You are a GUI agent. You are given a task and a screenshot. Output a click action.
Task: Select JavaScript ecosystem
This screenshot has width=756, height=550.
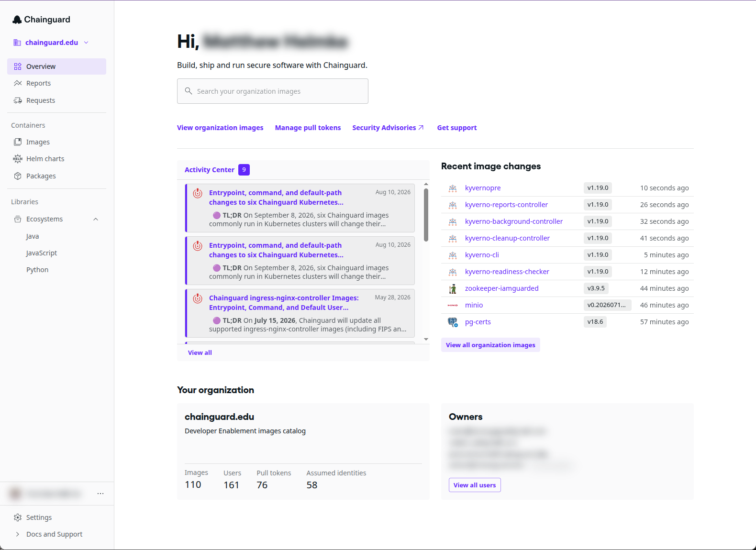[x=42, y=253]
